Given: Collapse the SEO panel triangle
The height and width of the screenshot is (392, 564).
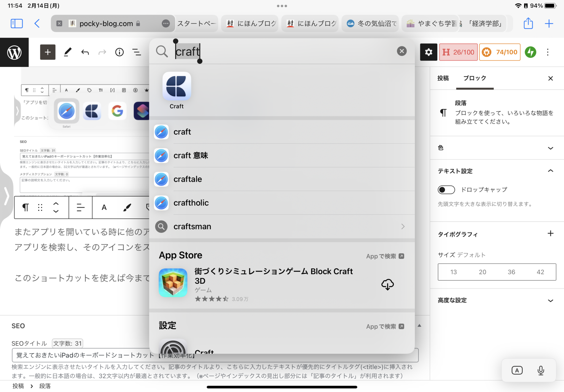Looking at the screenshot, I should (419, 325).
